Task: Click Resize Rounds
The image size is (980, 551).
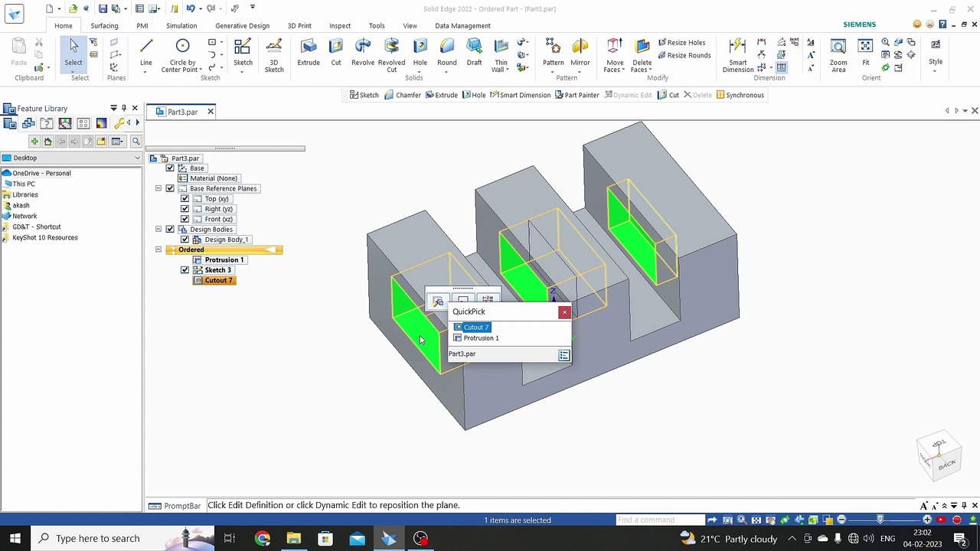Action: tap(684, 55)
